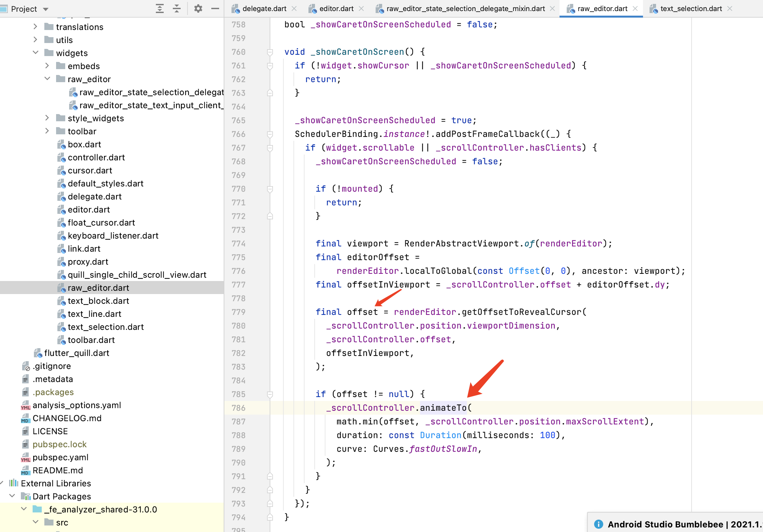Expand the toolbar folder
The image size is (763, 532).
tap(47, 131)
